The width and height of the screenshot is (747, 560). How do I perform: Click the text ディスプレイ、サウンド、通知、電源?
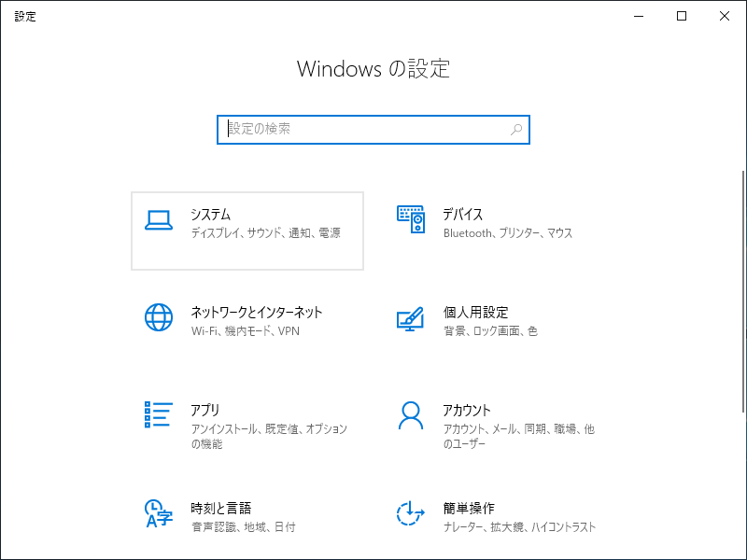click(266, 232)
